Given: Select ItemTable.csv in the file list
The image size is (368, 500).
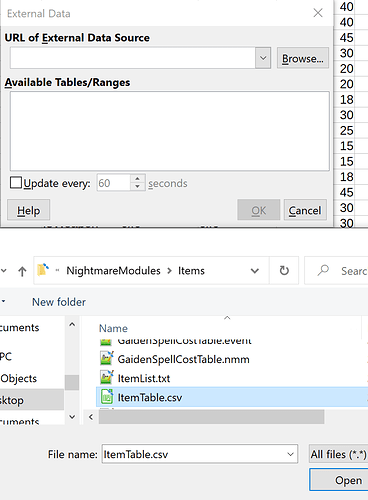Looking at the screenshot, I should 232,397.
